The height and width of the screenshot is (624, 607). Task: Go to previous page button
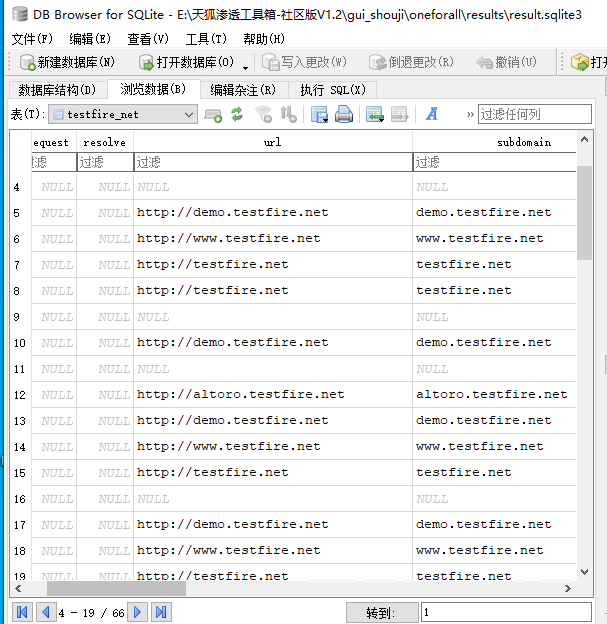46,612
